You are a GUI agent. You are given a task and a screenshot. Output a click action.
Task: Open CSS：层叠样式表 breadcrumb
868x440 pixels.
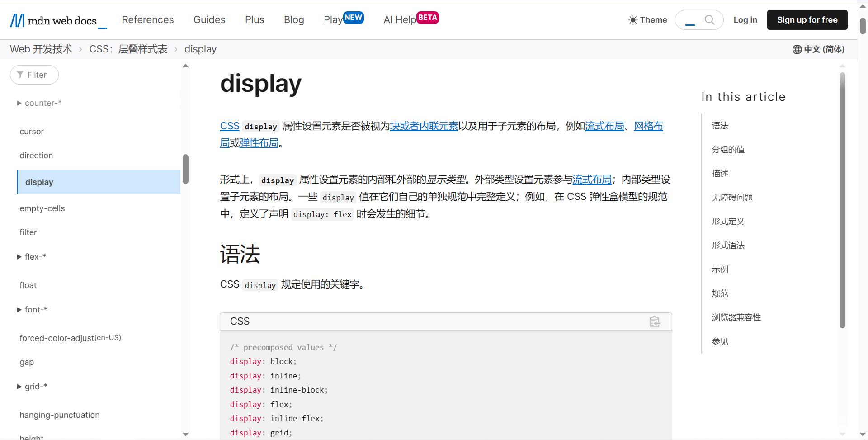[128, 49]
